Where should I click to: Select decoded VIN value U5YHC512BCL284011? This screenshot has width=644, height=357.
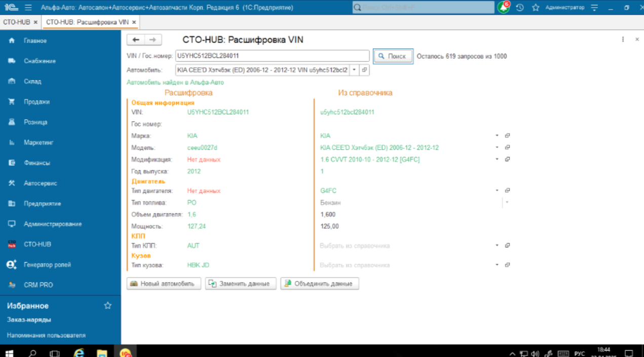tap(218, 112)
